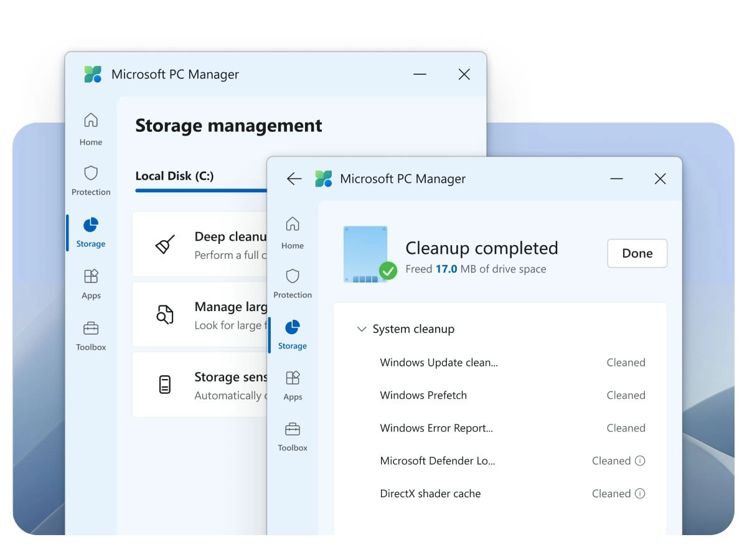Minimize the front PC Manager window
This screenshot has width=747, height=560.
tap(617, 179)
